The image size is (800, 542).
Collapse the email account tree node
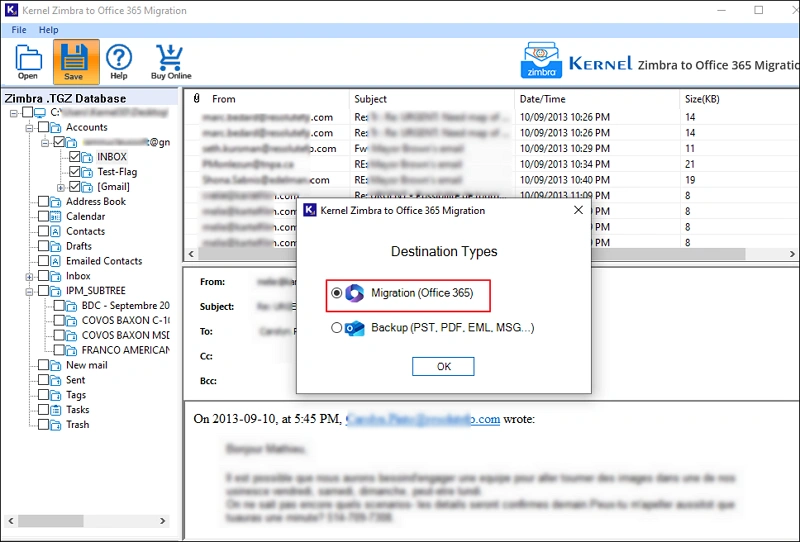(x=45, y=142)
